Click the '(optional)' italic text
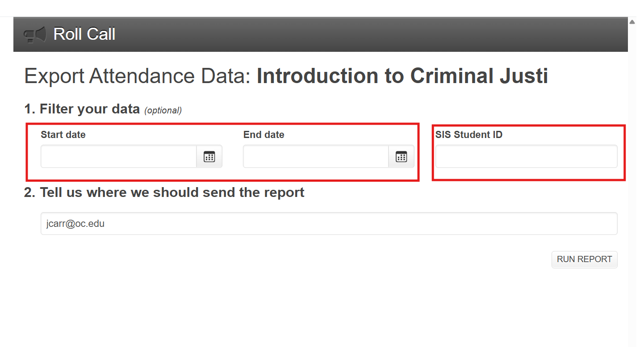 [x=163, y=110]
